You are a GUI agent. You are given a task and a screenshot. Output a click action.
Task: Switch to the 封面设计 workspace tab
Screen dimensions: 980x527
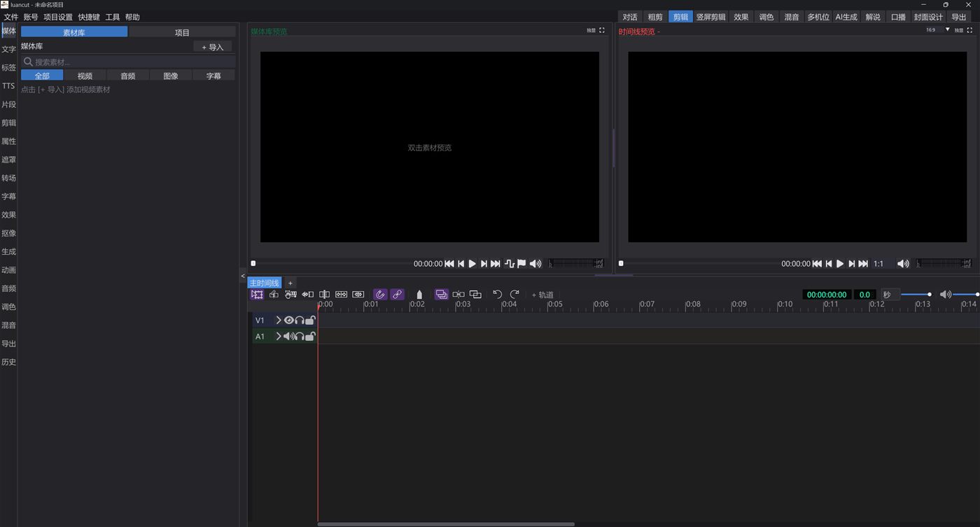[x=928, y=17]
